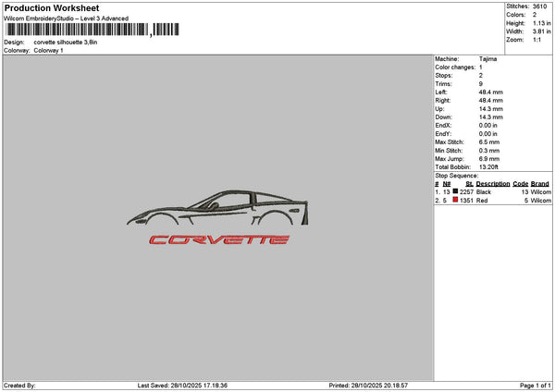Click the Trims value 9
Viewport: 555px width, 392px height.
[481, 84]
